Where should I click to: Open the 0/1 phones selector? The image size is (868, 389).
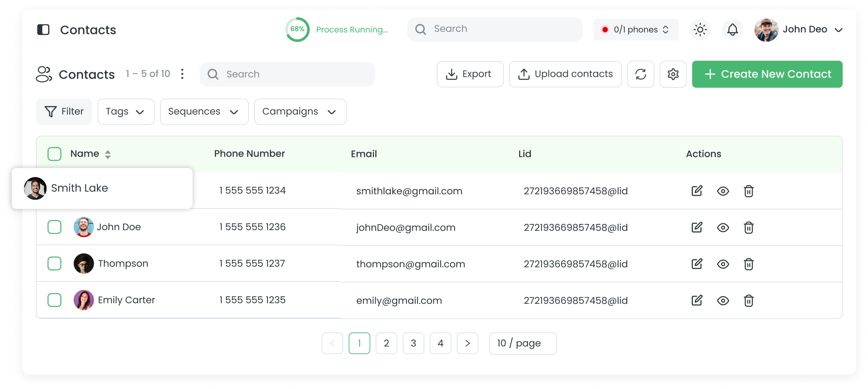(x=636, y=30)
